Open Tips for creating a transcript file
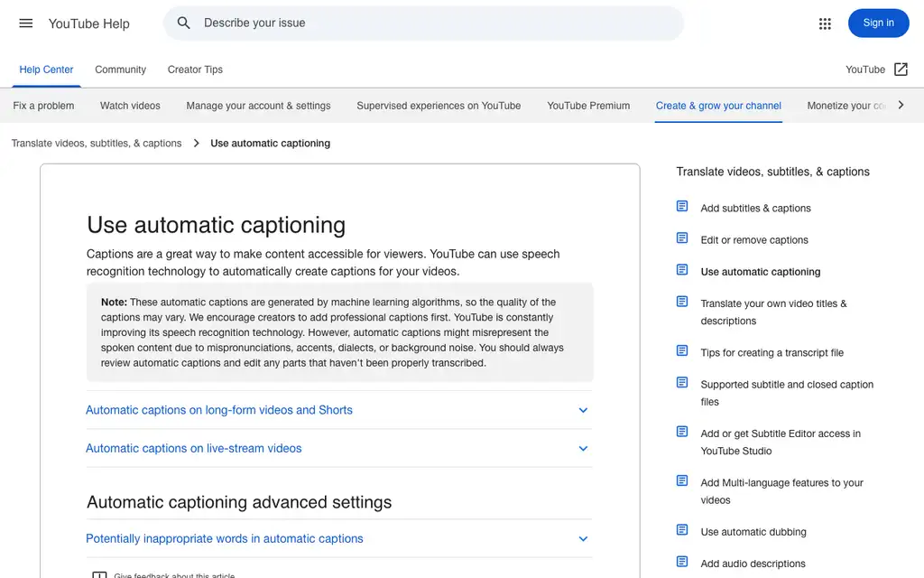Image resolution: width=924 pixels, height=578 pixels. pos(772,353)
